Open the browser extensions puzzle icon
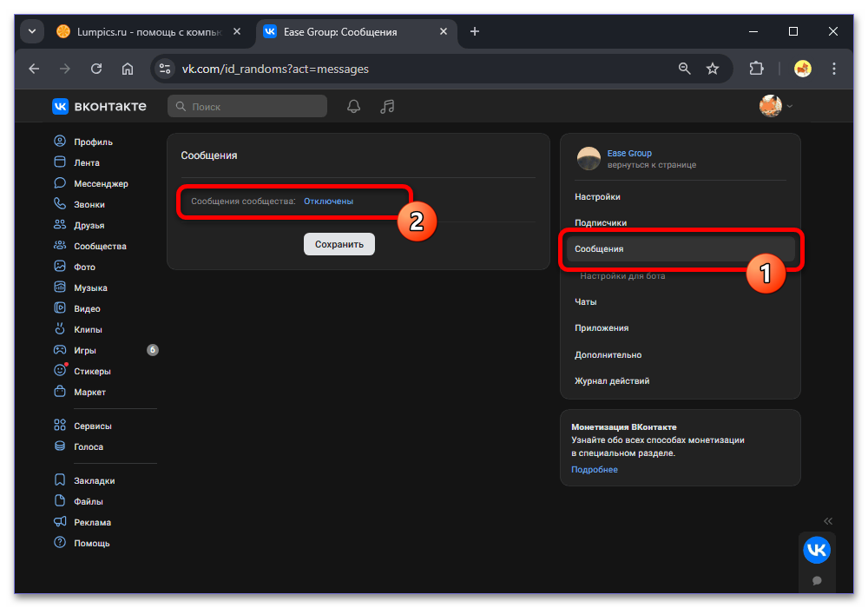The height and width of the screenshot is (608, 868). 756,69
